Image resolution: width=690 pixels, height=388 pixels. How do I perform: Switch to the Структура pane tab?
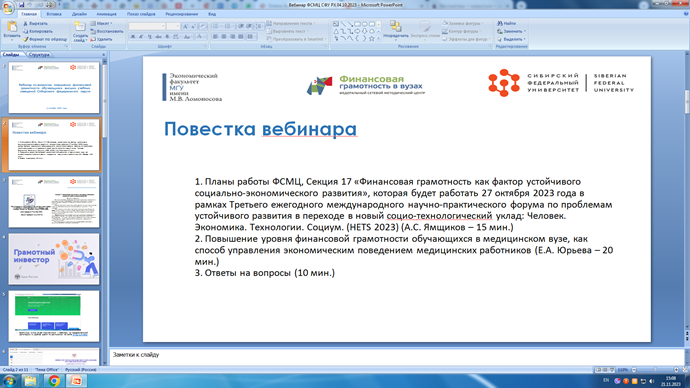(39, 55)
